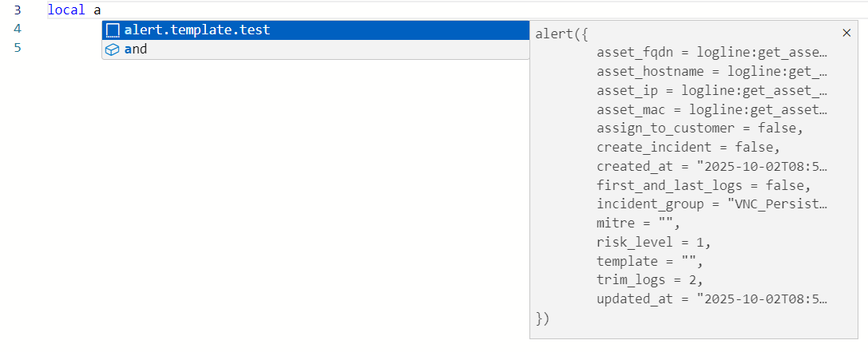Viewport: 868px width, 352px height.
Task: Click the snippet icon beside alert.template.test
Action: [113, 30]
